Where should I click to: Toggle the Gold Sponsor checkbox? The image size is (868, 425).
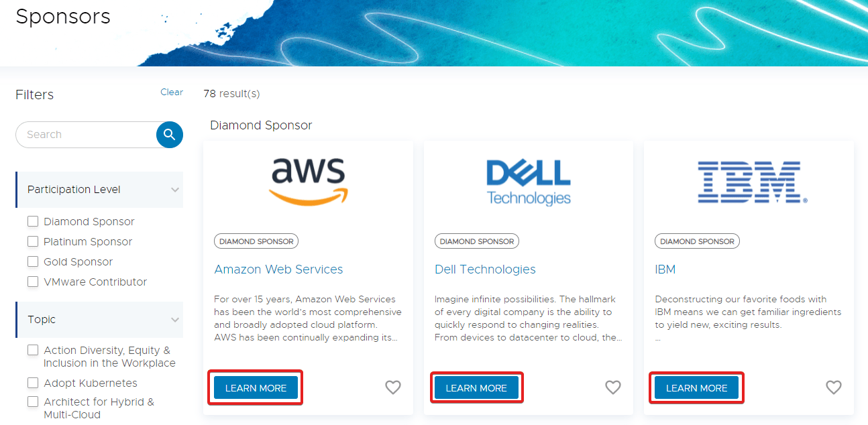point(33,261)
